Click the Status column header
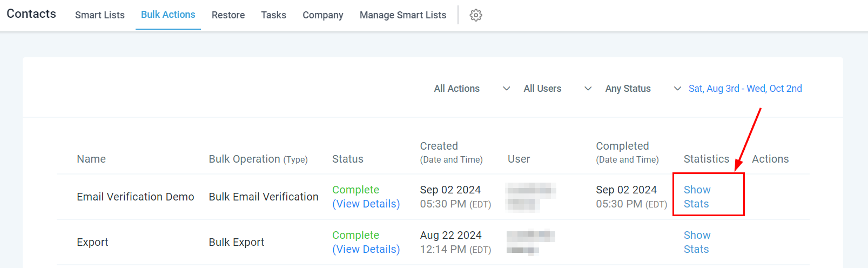The width and height of the screenshot is (868, 268). pos(348,159)
